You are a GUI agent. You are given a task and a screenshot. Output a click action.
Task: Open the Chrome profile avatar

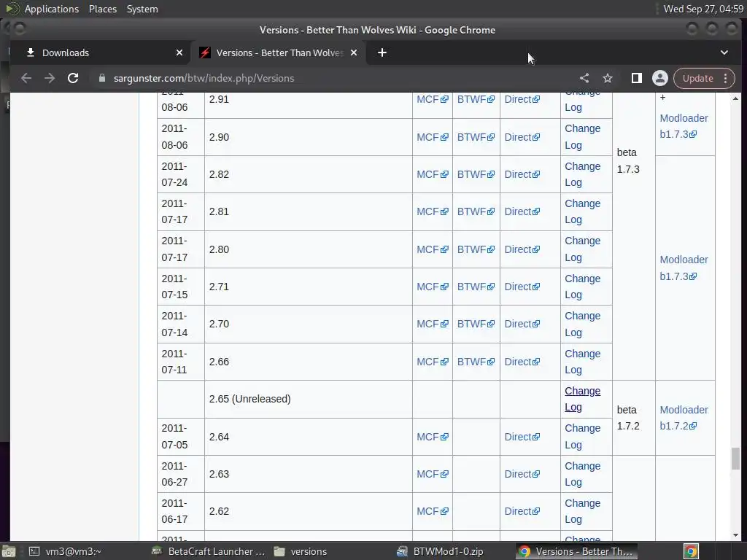click(659, 78)
